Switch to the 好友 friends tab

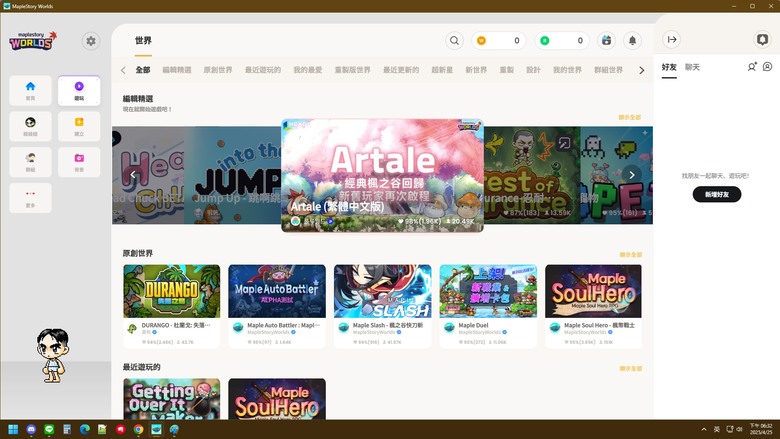[669, 67]
